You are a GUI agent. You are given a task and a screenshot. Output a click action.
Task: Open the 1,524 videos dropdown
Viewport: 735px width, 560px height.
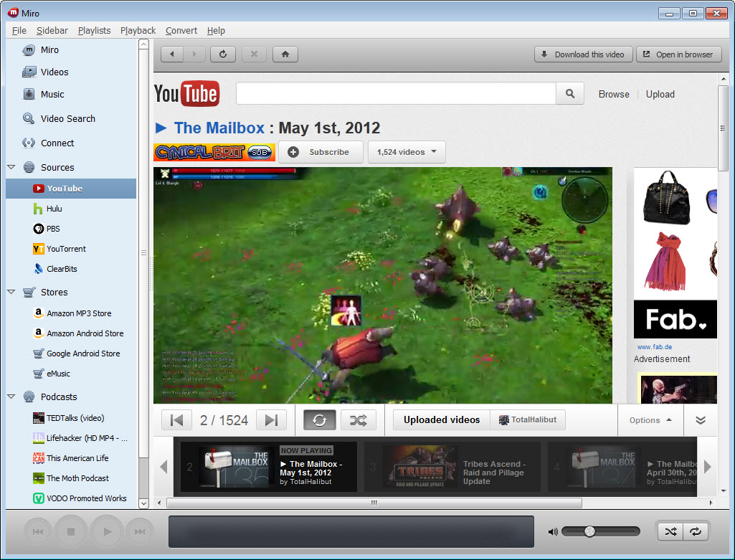pos(407,152)
